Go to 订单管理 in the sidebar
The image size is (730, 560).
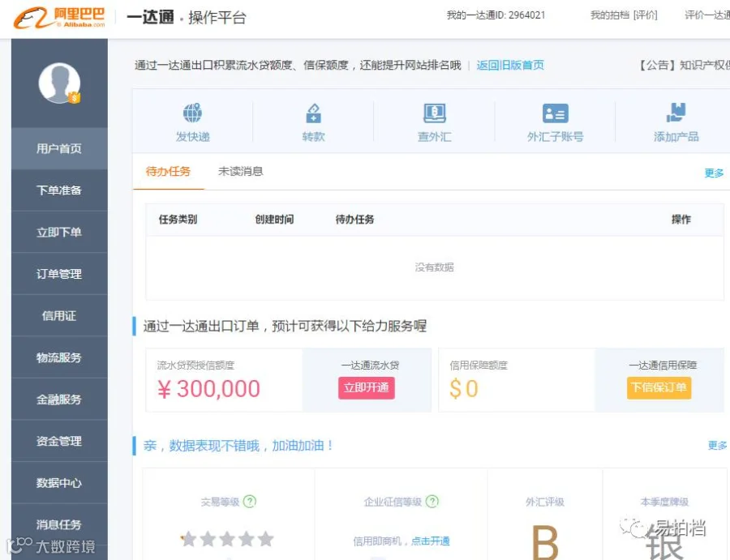pos(59,274)
